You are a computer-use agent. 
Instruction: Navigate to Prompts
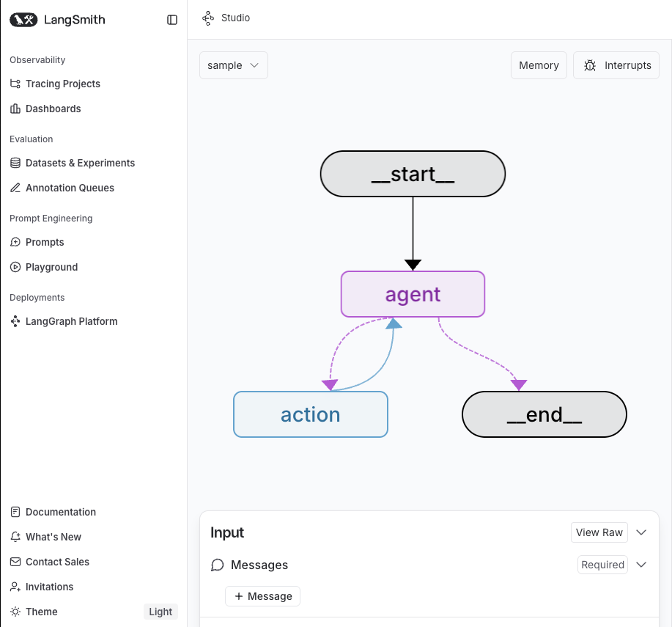(x=45, y=242)
